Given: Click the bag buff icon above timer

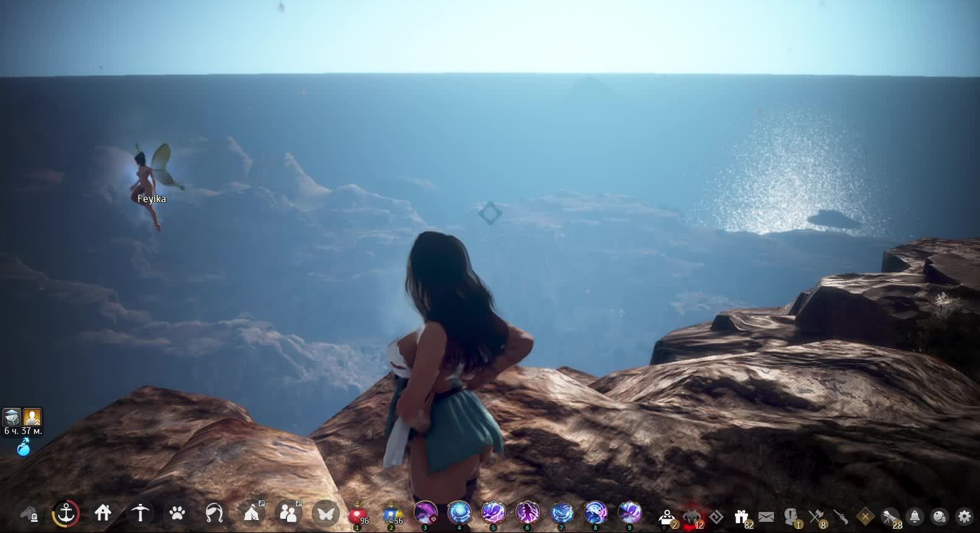Looking at the screenshot, I should [12, 417].
